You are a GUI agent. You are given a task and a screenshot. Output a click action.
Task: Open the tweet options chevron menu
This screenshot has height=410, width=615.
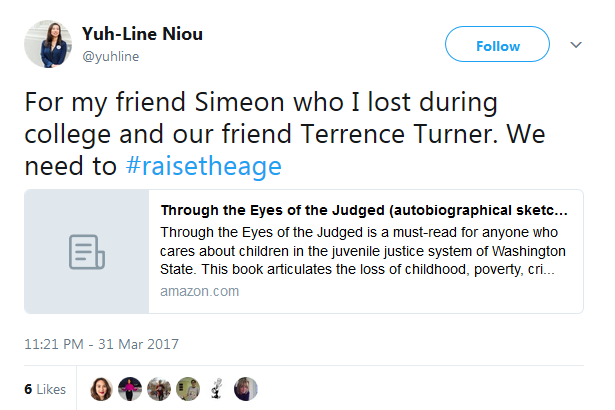(576, 45)
